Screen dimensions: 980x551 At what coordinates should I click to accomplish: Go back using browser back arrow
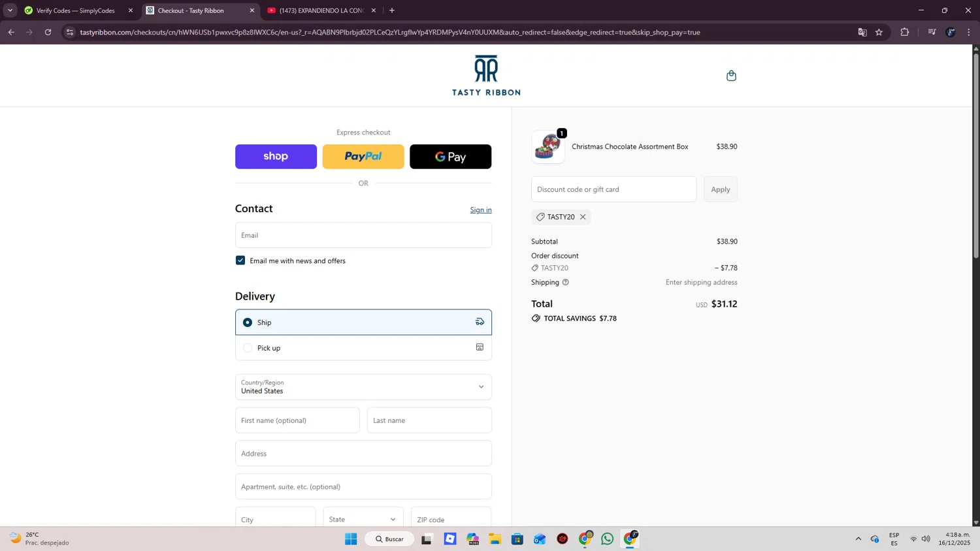(x=11, y=32)
